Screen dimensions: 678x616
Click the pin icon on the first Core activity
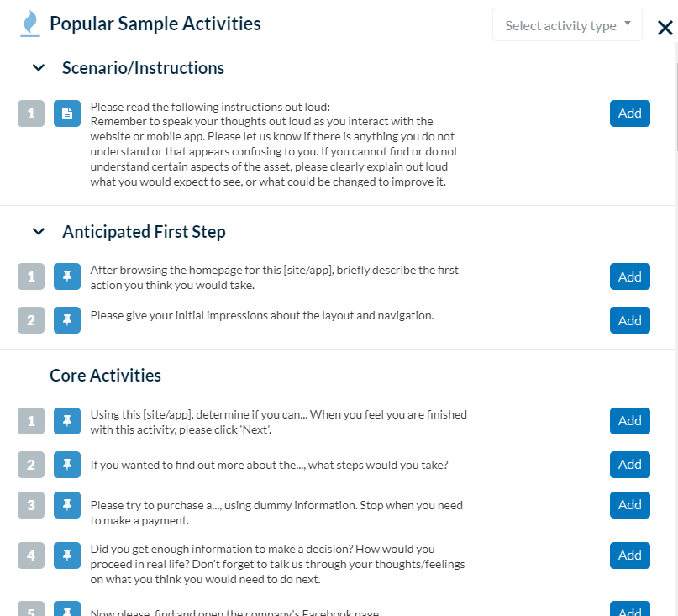pyautogui.click(x=66, y=421)
